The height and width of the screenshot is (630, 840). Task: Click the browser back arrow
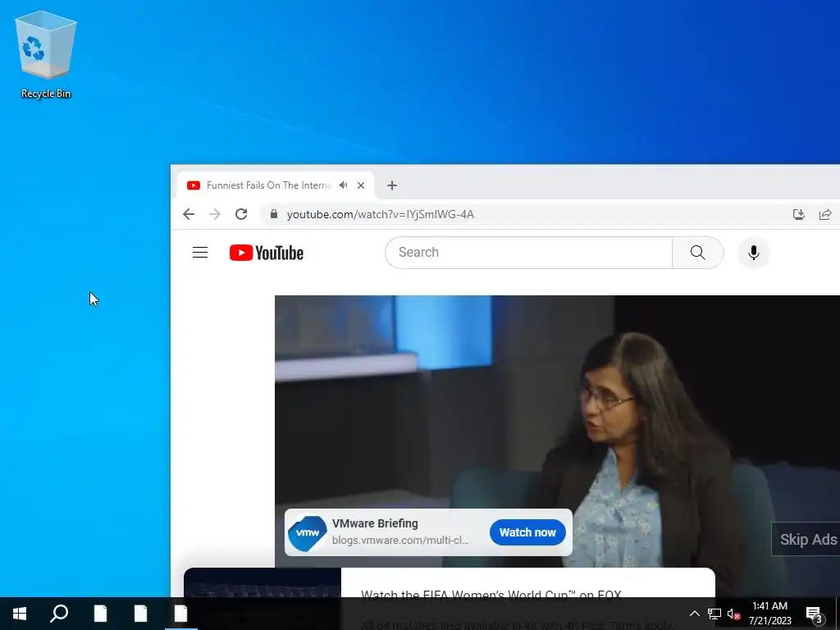(x=189, y=214)
